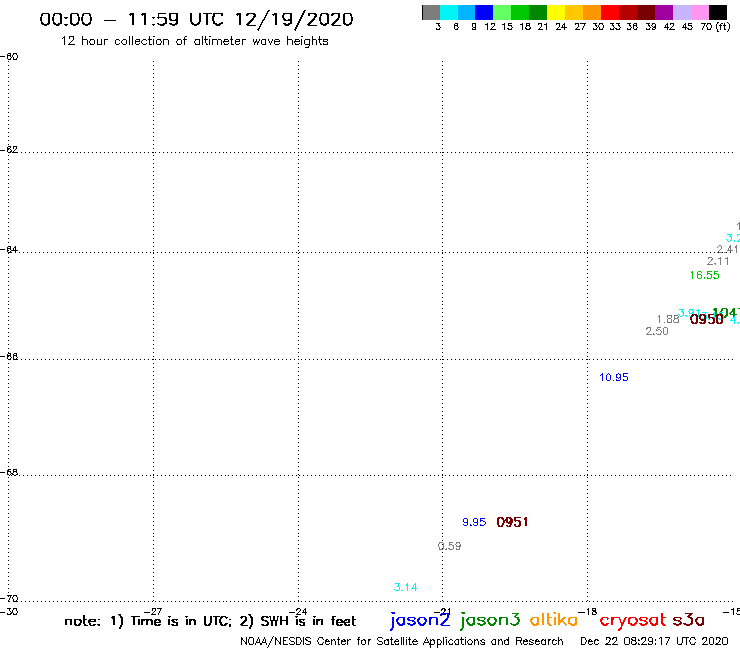Click the 'Time is in UTC; SWH is in feet' note
The image size is (740, 650).
[210, 621]
